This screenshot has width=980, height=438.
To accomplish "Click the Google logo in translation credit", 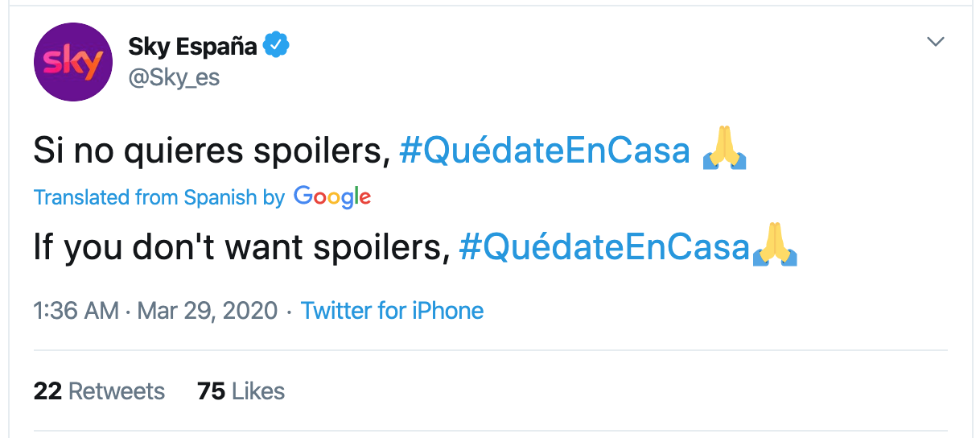I will 332,197.
